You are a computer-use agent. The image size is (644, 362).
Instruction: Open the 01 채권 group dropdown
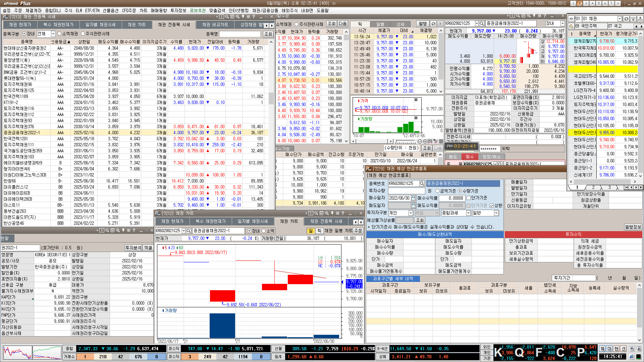pyautogui.click(x=620, y=19)
